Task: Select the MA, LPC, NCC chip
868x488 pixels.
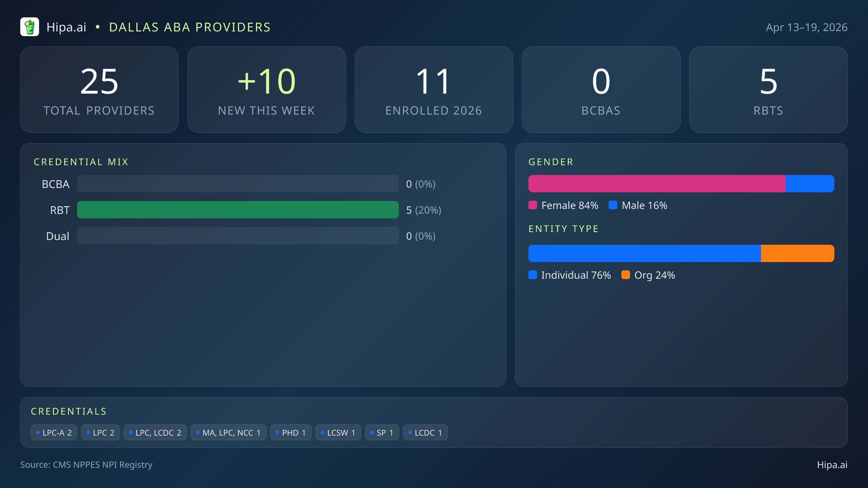Action: [228, 433]
